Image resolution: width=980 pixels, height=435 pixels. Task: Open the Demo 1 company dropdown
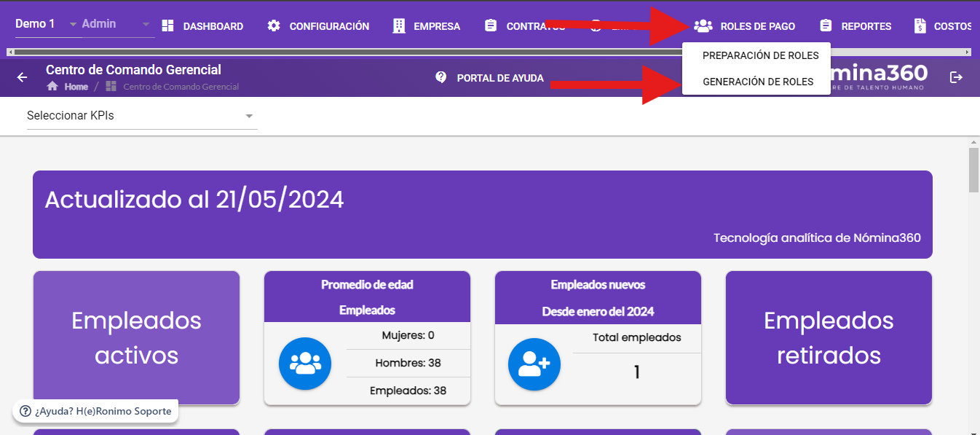[x=47, y=24]
